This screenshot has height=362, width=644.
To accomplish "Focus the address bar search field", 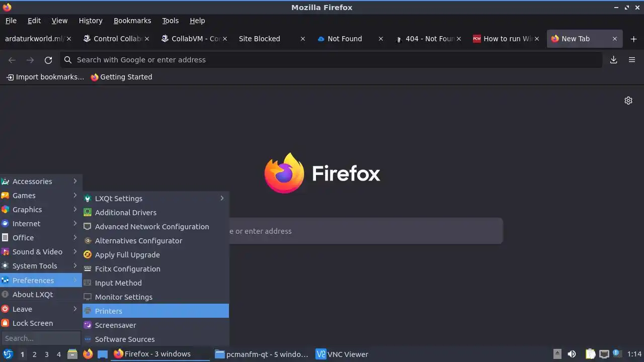I will click(331, 60).
